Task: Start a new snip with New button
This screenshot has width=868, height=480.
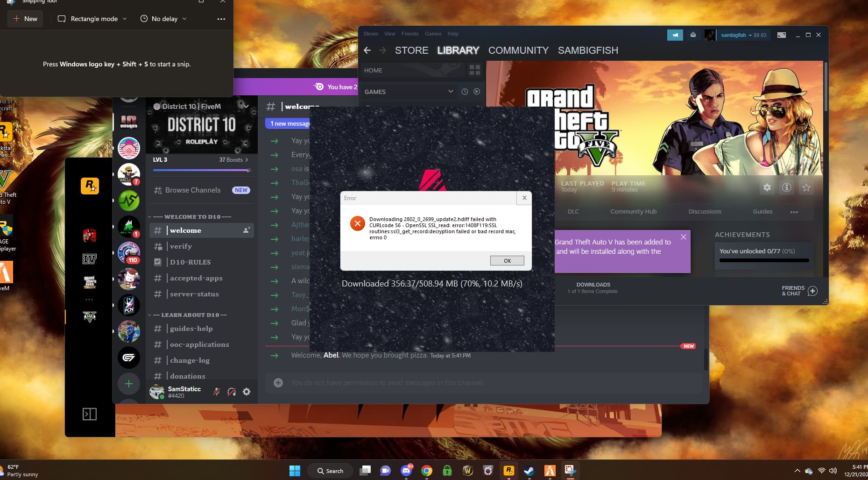Action: pyautogui.click(x=25, y=19)
